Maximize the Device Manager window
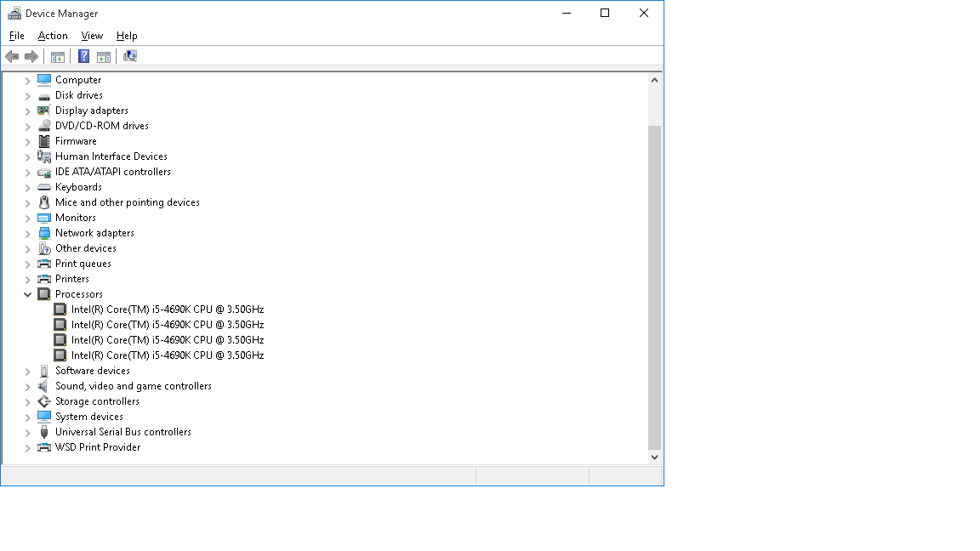 [x=604, y=13]
